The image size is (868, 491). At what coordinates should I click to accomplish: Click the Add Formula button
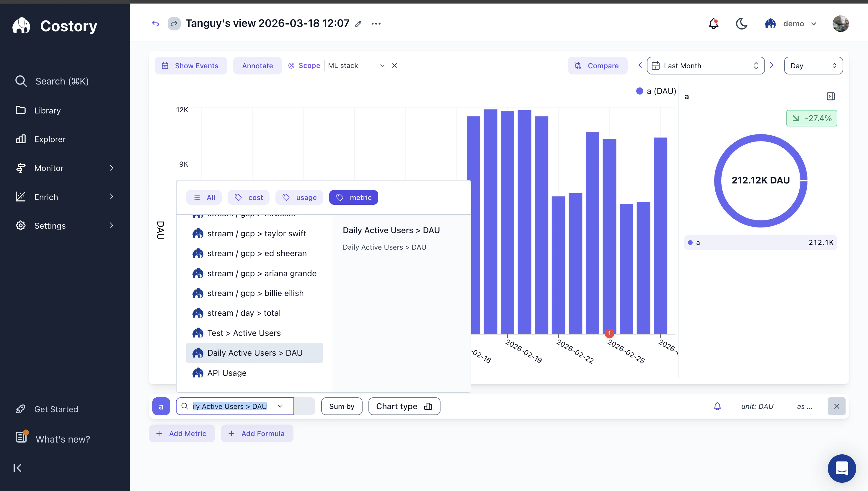pos(257,433)
